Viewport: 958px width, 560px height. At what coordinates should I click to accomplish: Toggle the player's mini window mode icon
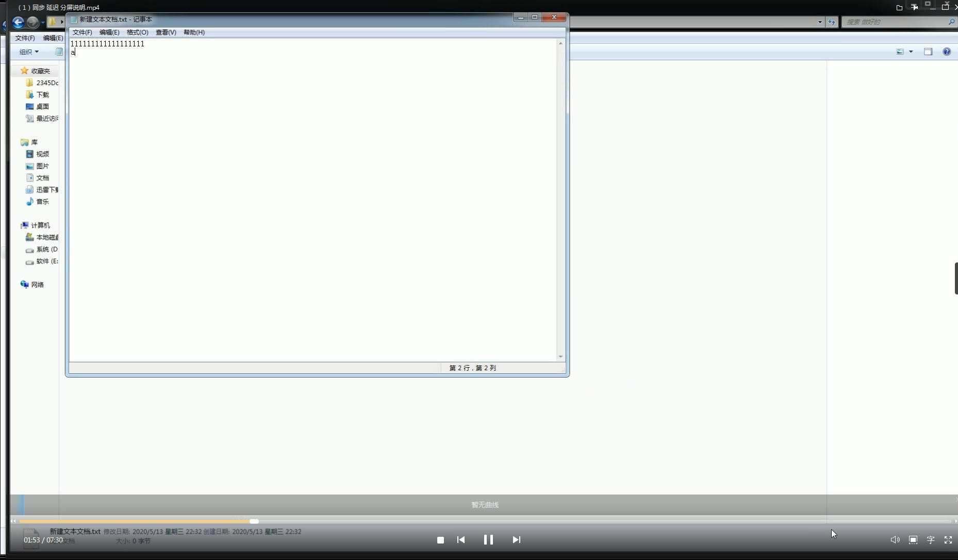tap(913, 540)
